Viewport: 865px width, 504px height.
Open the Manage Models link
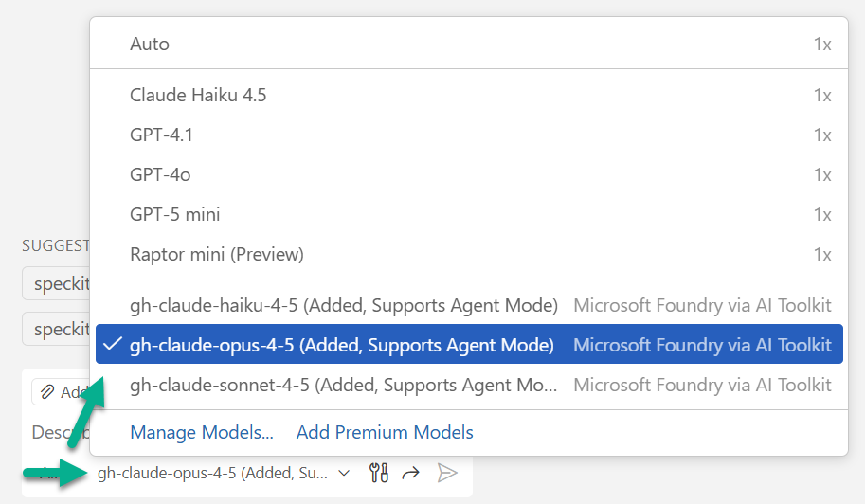(202, 432)
